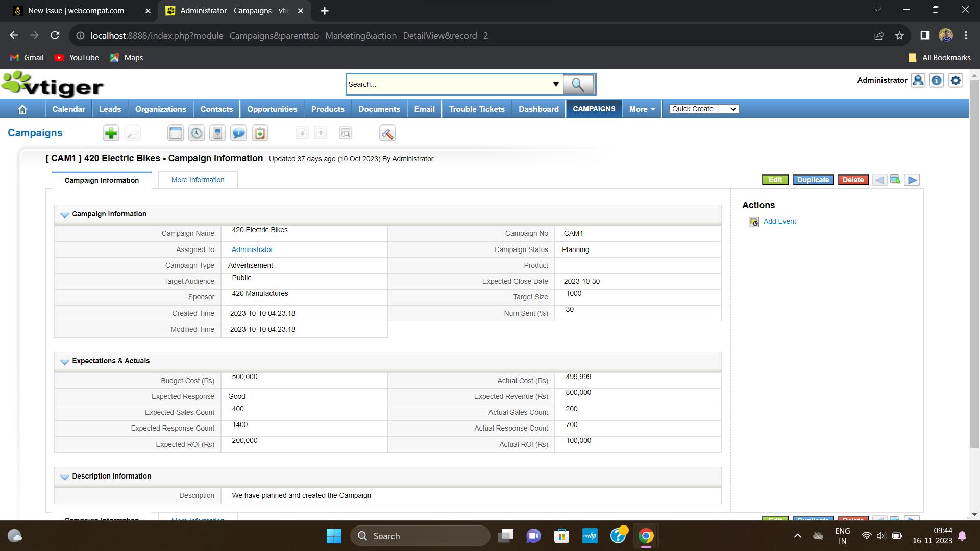Run a search with the magnifier button
The image size is (980, 551).
(x=578, y=84)
